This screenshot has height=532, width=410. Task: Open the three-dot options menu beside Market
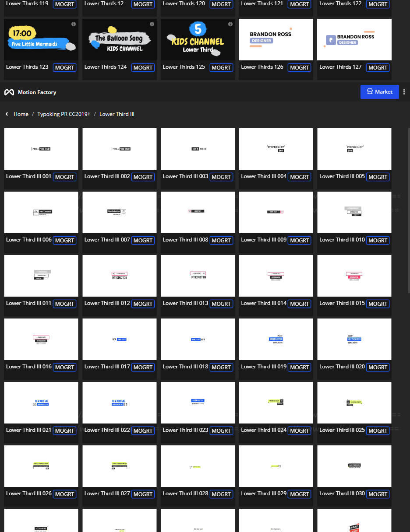pyautogui.click(x=404, y=92)
